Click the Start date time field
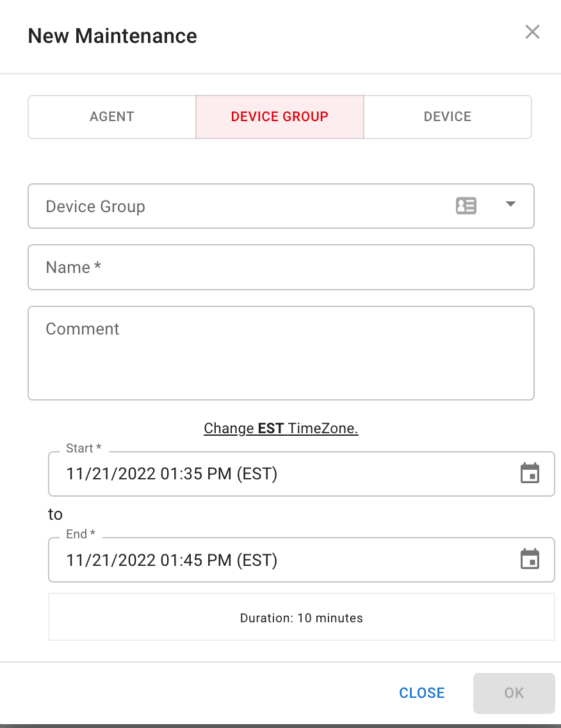 [x=301, y=474]
